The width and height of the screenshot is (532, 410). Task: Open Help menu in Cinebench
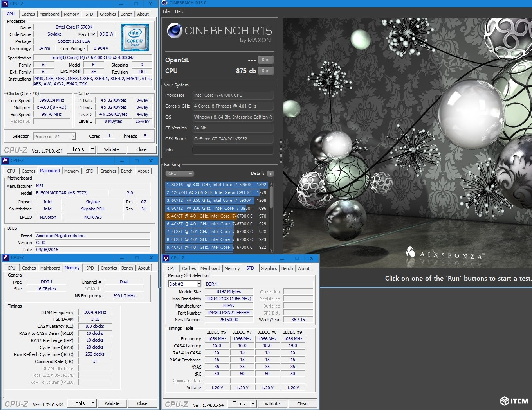click(180, 11)
